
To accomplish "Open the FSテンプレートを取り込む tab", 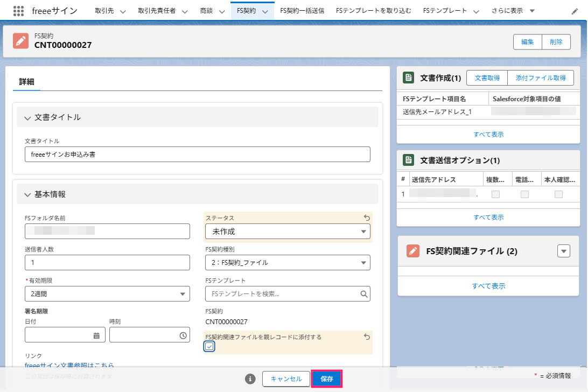I will click(x=374, y=11).
